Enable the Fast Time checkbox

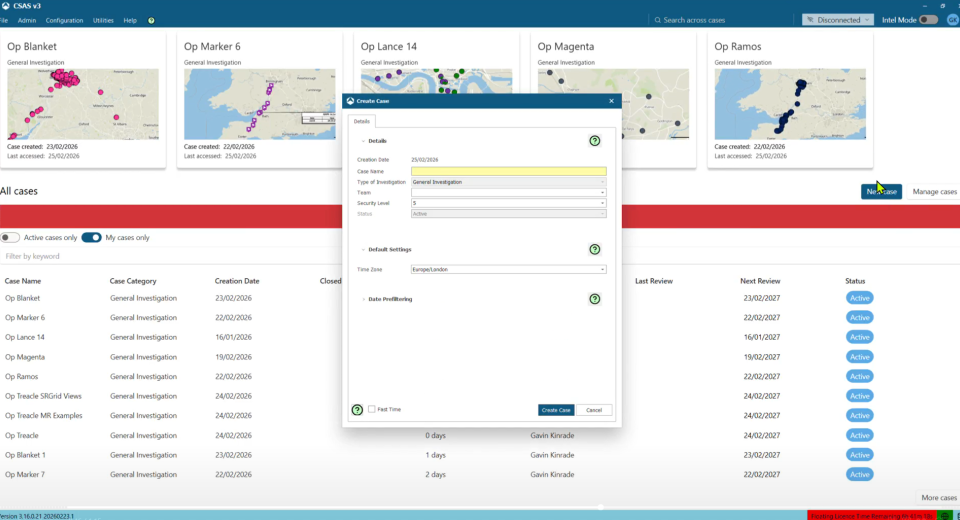[372, 410]
